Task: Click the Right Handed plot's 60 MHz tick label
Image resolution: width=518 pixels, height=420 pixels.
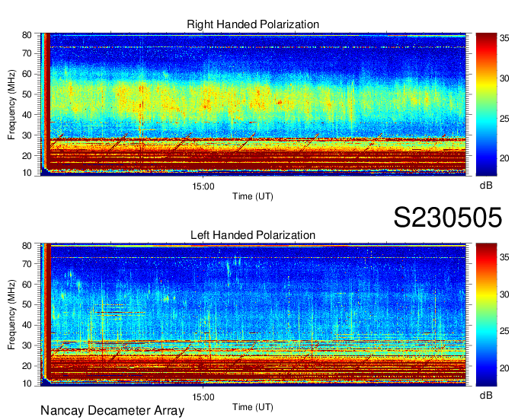Action: (27, 74)
